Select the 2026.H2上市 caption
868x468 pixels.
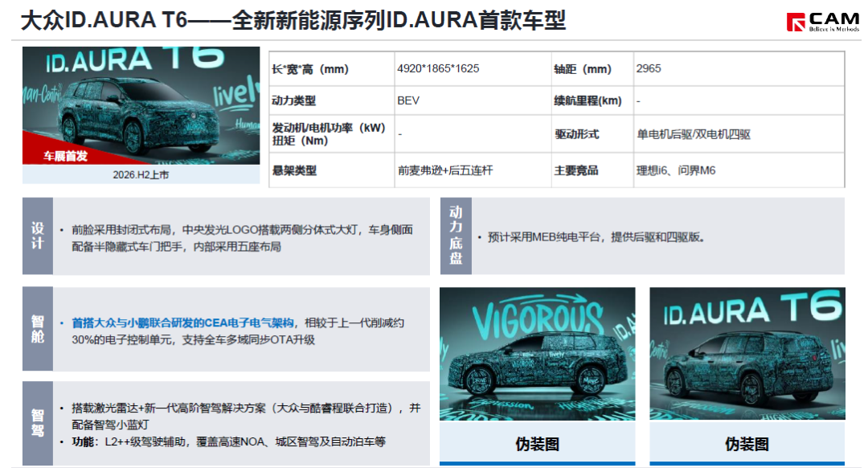[x=141, y=175]
